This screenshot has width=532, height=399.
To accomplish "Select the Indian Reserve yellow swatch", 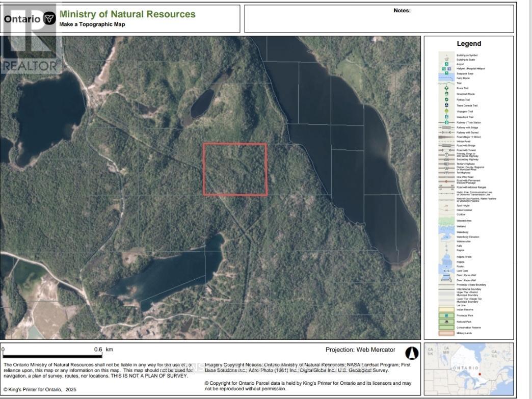I will [x=446, y=309].
